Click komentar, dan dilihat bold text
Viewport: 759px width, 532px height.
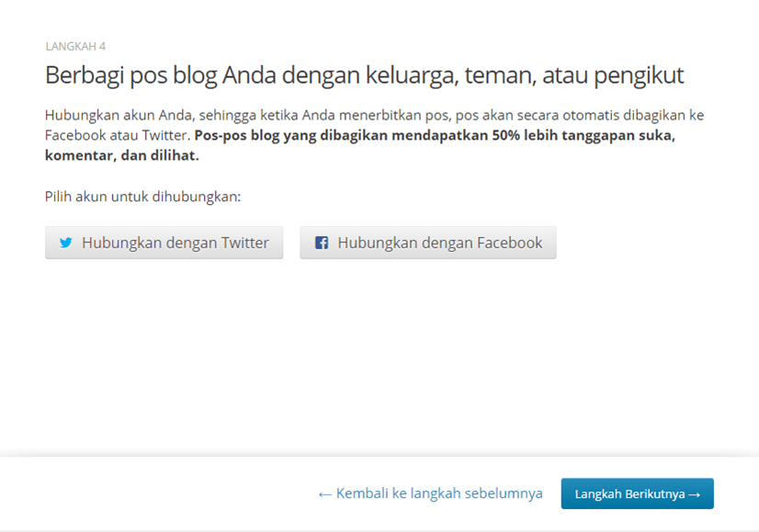coord(121,155)
